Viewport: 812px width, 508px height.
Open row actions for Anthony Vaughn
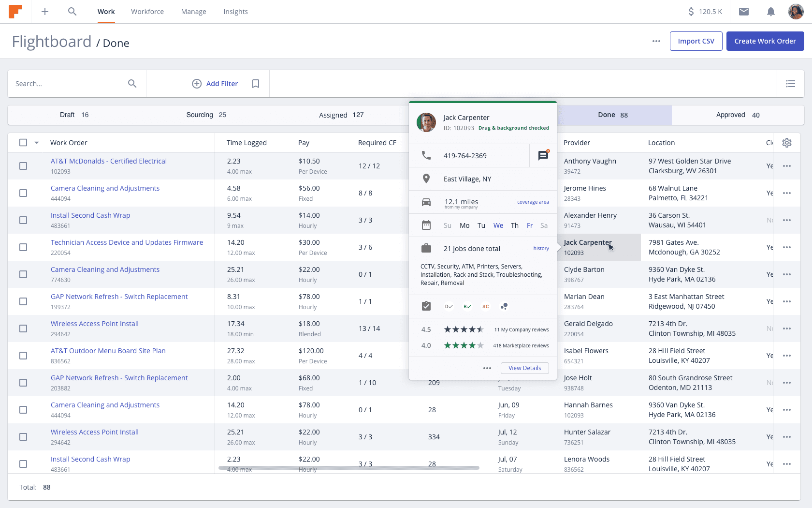(787, 166)
